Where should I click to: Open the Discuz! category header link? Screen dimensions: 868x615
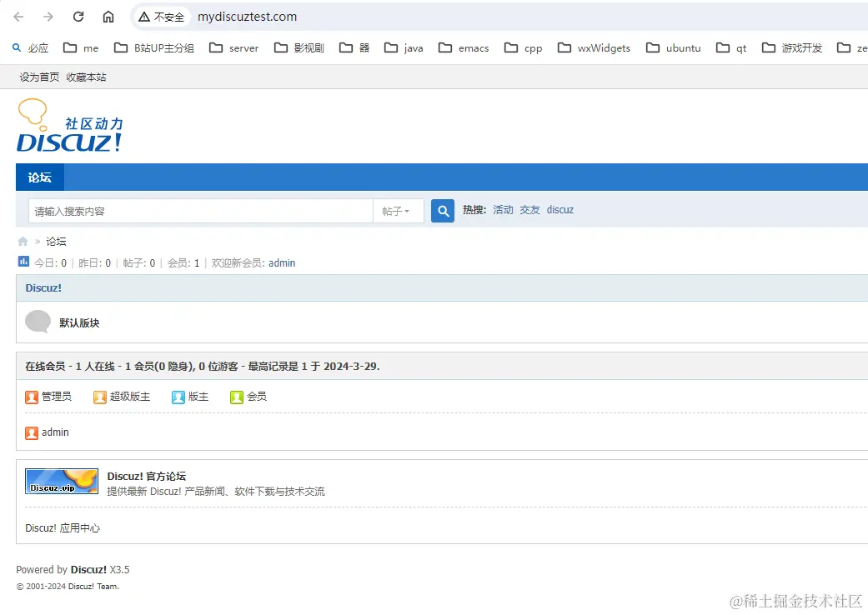[x=43, y=288]
